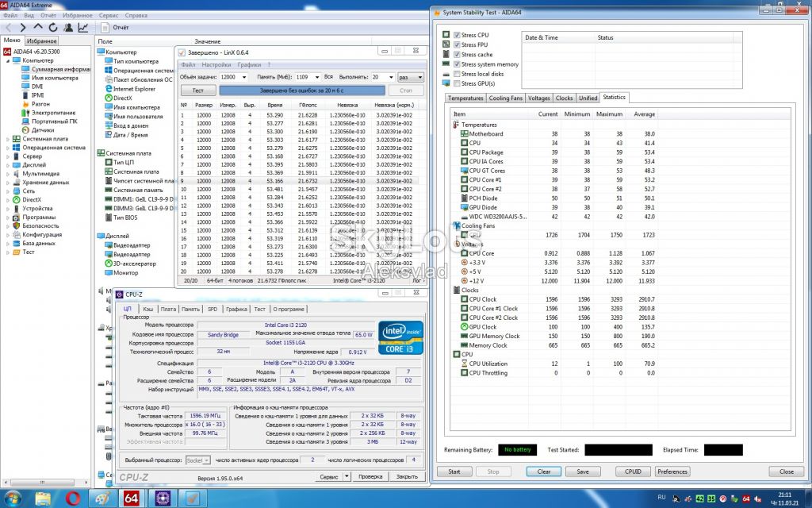Viewport: 812px width, 508px height.
Task: Select the CPU Package row in Statistics
Action: point(554,152)
